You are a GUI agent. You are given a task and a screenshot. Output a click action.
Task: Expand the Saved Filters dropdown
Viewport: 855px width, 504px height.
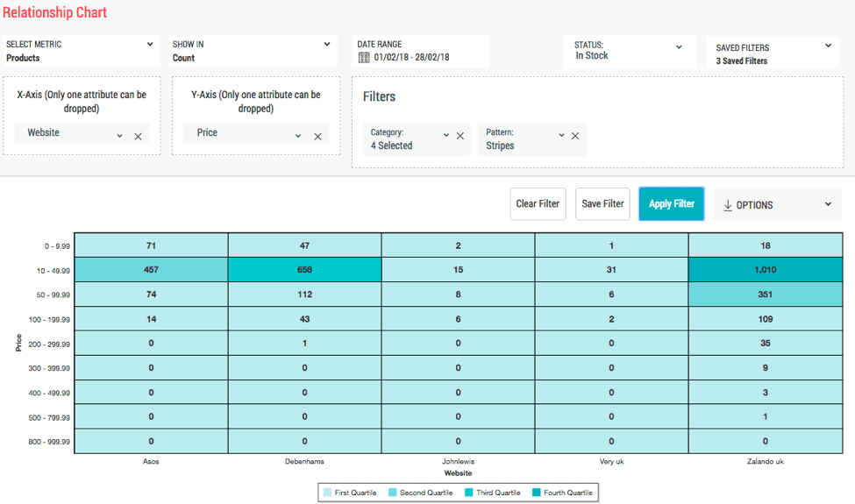pos(828,46)
